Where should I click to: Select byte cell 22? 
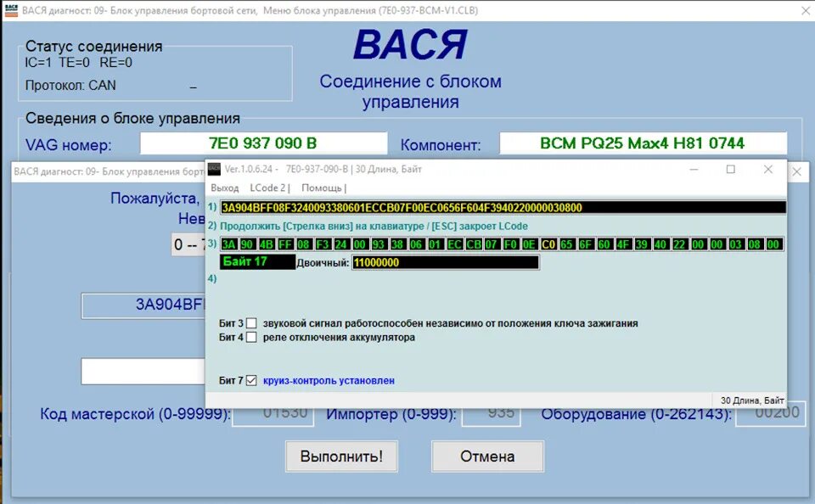pyautogui.click(x=679, y=244)
